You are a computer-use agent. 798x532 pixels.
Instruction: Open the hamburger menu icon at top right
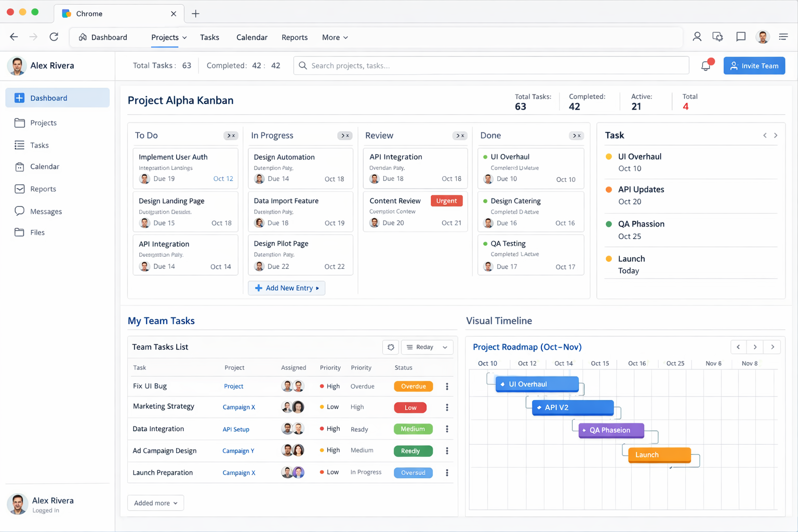[783, 37]
